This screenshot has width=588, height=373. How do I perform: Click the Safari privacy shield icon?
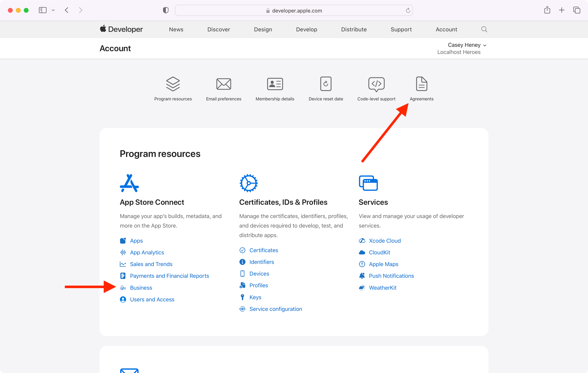pyautogui.click(x=166, y=10)
